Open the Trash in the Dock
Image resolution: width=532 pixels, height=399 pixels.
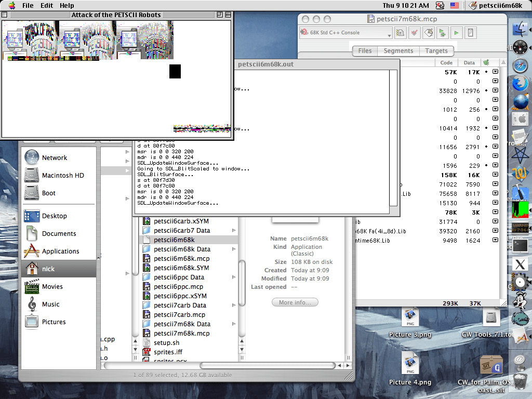point(520,381)
